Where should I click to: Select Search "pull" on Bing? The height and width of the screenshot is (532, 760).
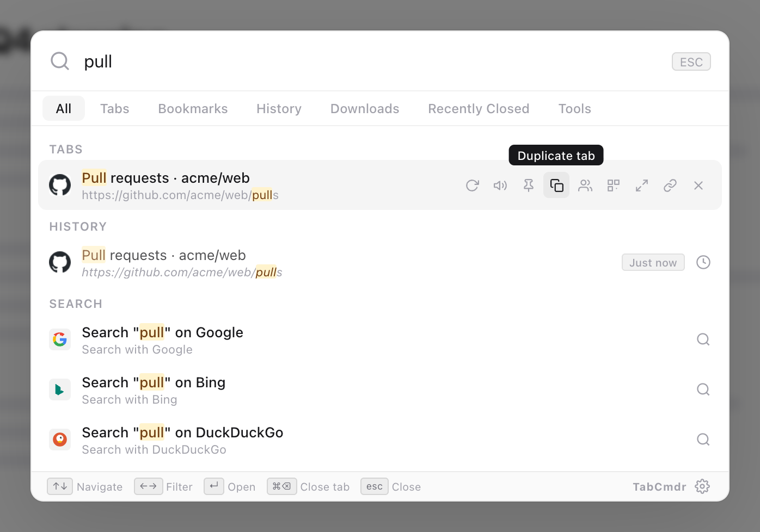pyautogui.click(x=380, y=389)
